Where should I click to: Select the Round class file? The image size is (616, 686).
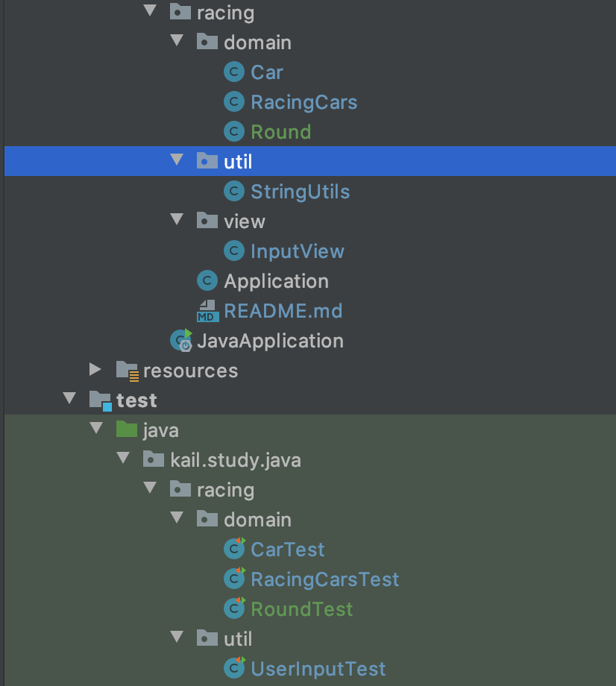click(x=281, y=132)
